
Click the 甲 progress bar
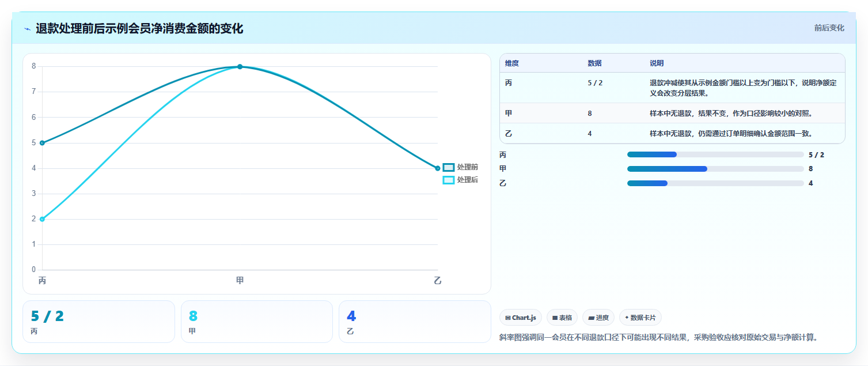click(x=715, y=169)
